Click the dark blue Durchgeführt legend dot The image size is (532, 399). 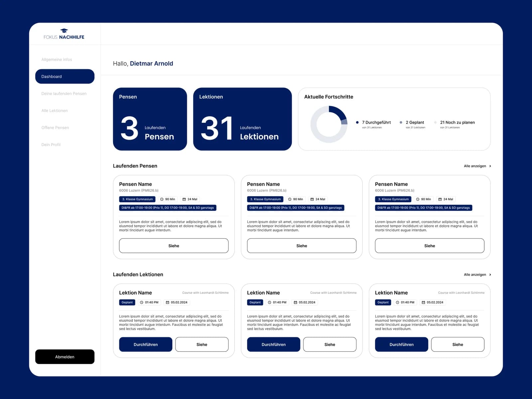click(357, 122)
